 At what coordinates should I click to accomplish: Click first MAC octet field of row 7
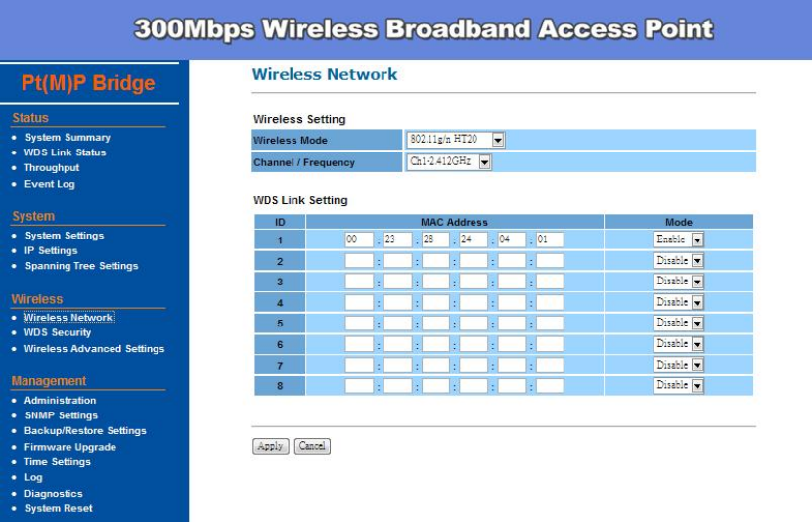(359, 365)
